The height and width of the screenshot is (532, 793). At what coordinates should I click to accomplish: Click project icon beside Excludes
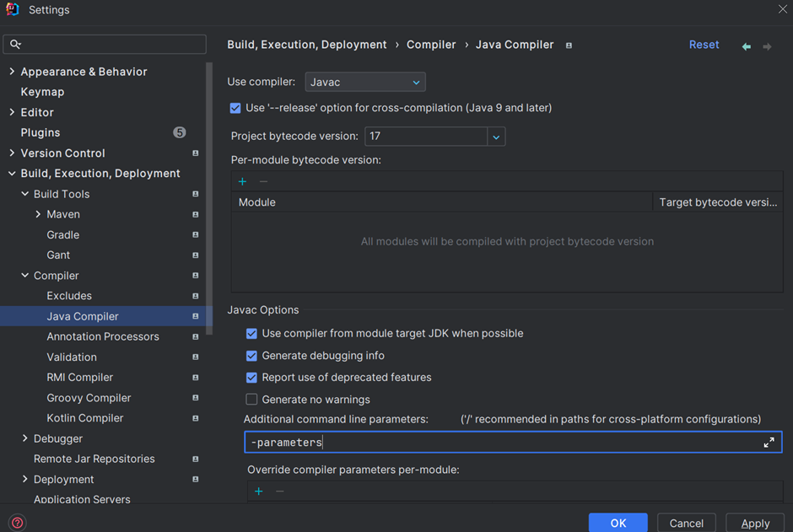[x=195, y=296]
